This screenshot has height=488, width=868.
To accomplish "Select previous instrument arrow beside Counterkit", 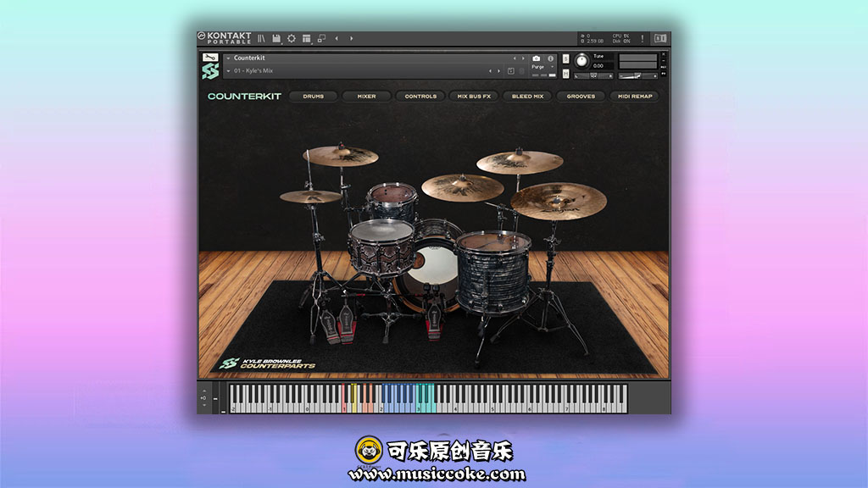I will pyautogui.click(x=515, y=58).
